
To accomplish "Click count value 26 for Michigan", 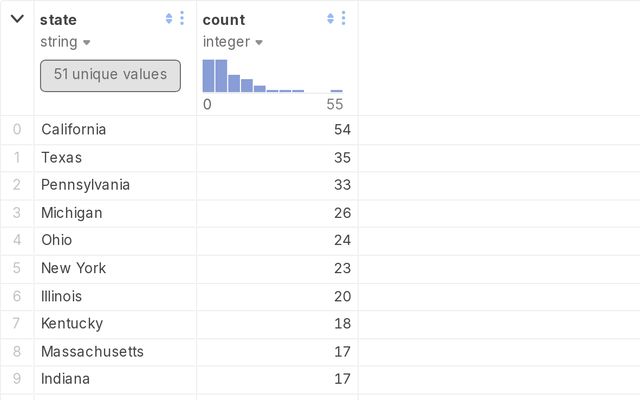I will click(343, 213).
